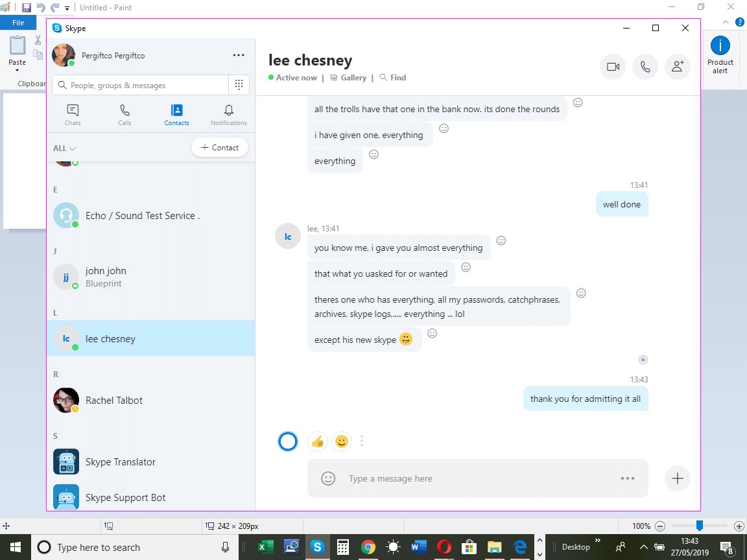747x560 pixels.
Task: Open Paint's Customize Quick Access Toolbar arrow
Action: pyautogui.click(x=67, y=8)
